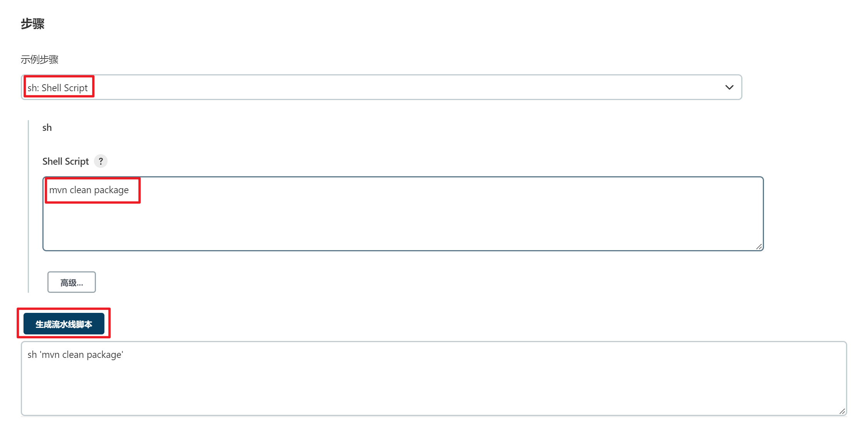Focus the generated pipeline script output box
Image resolution: width=868 pixels, height=426 pixels.
click(x=434, y=379)
